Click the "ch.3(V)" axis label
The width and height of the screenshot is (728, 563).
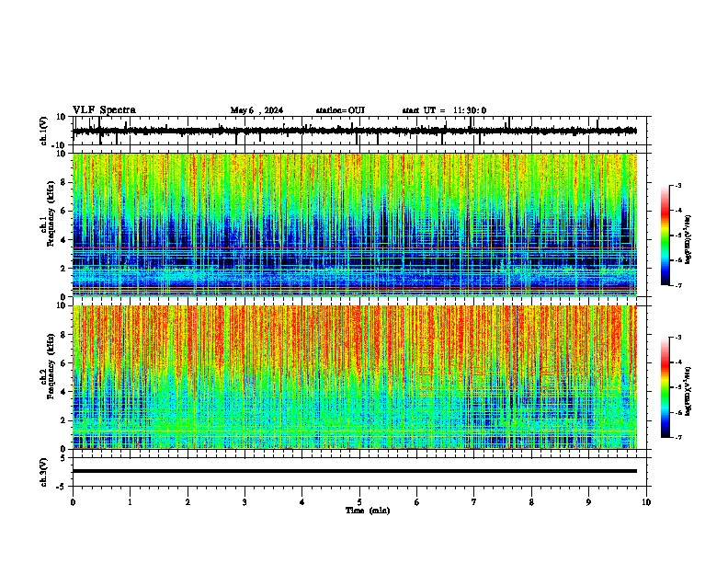44,472
